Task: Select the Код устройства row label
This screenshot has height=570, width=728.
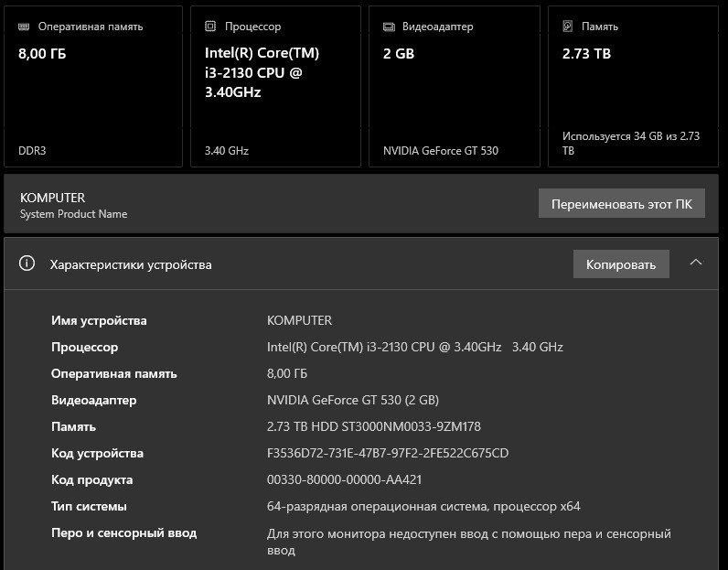Action: click(97, 454)
